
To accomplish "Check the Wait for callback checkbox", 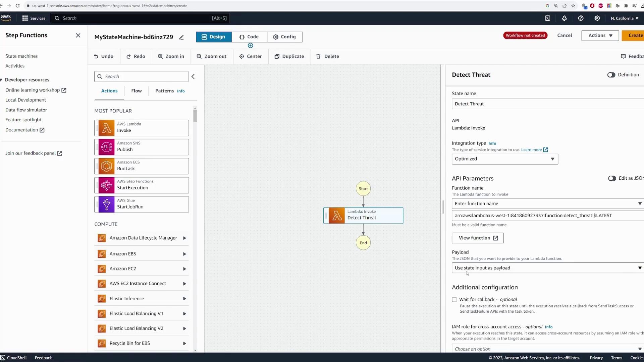I will (x=454, y=300).
